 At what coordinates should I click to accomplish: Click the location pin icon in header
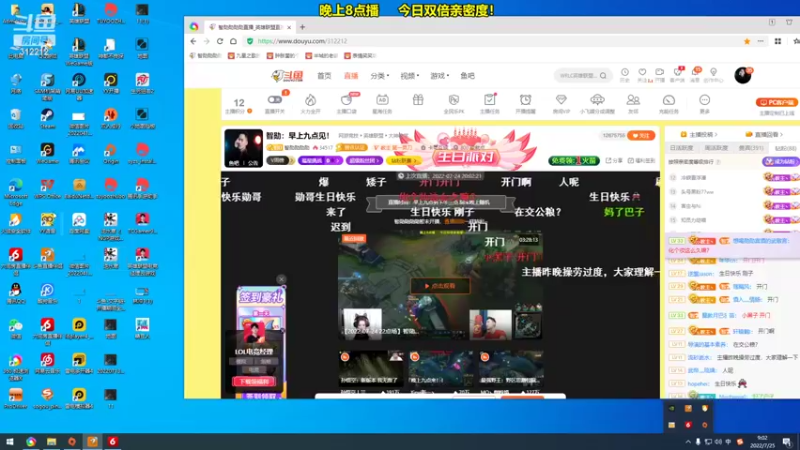[713, 72]
